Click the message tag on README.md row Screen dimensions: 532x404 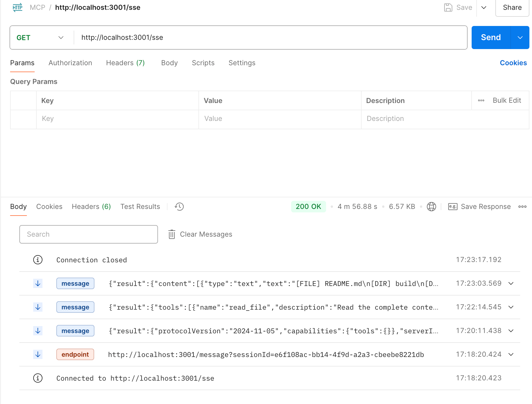point(75,283)
